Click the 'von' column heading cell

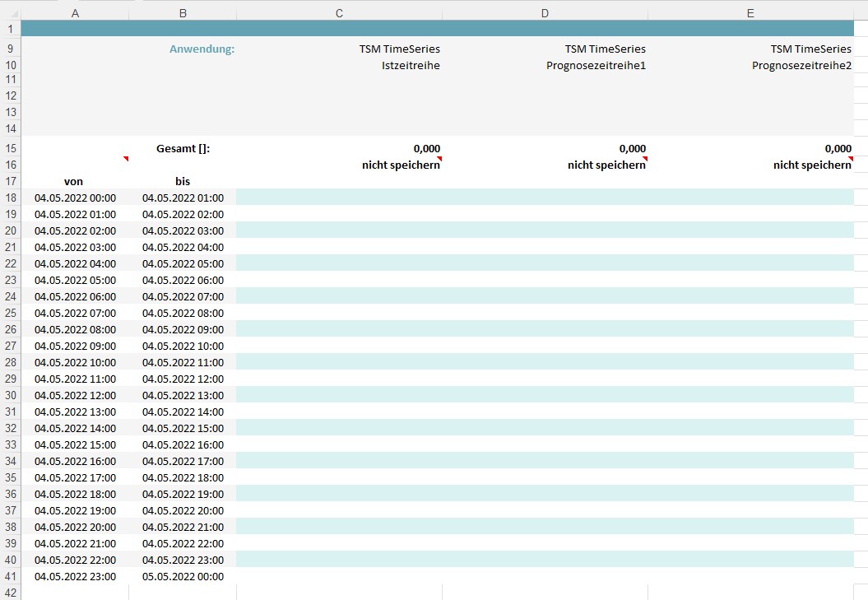tap(74, 181)
